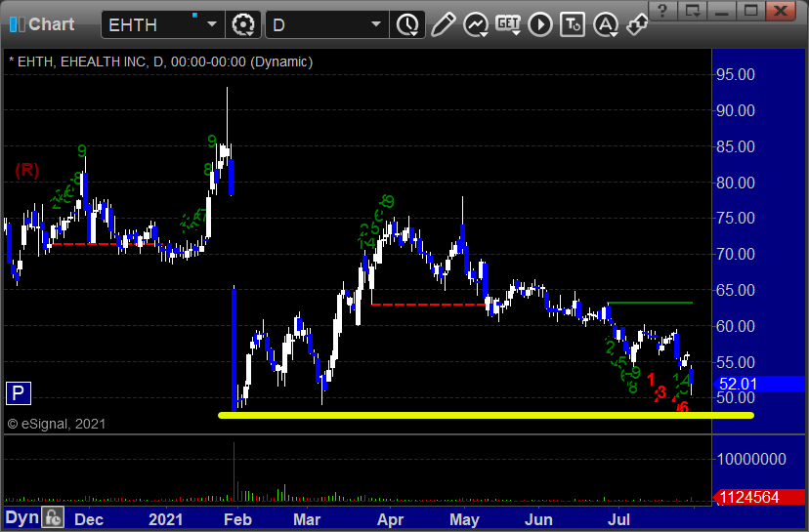Click the P marker button on chart
Viewport: 809px width, 532px height.
click(18, 393)
